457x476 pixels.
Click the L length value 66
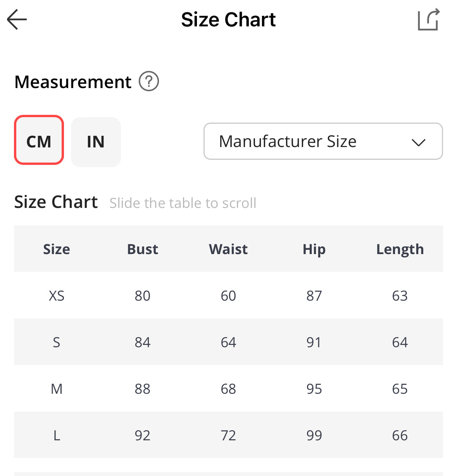[x=400, y=435]
